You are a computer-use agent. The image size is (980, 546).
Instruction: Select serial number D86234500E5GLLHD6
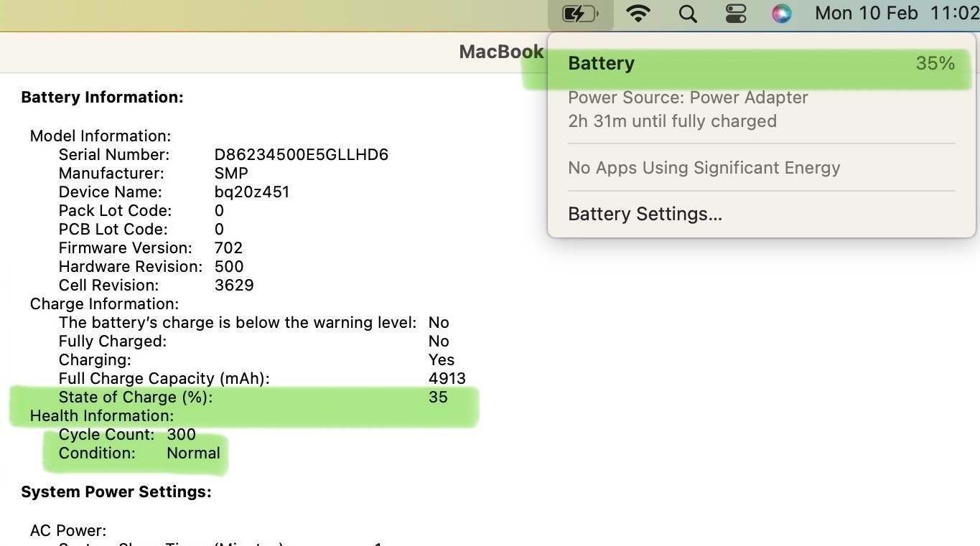coord(302,154)
